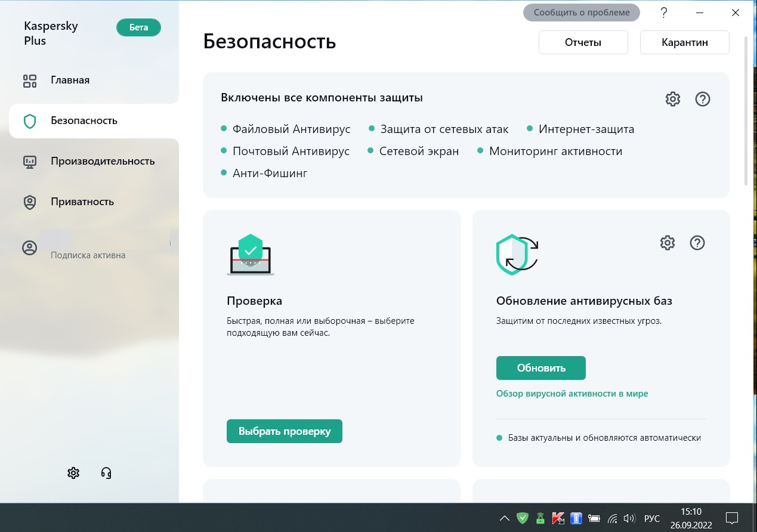Click Почтовый Антивирус component

[285, 151]
